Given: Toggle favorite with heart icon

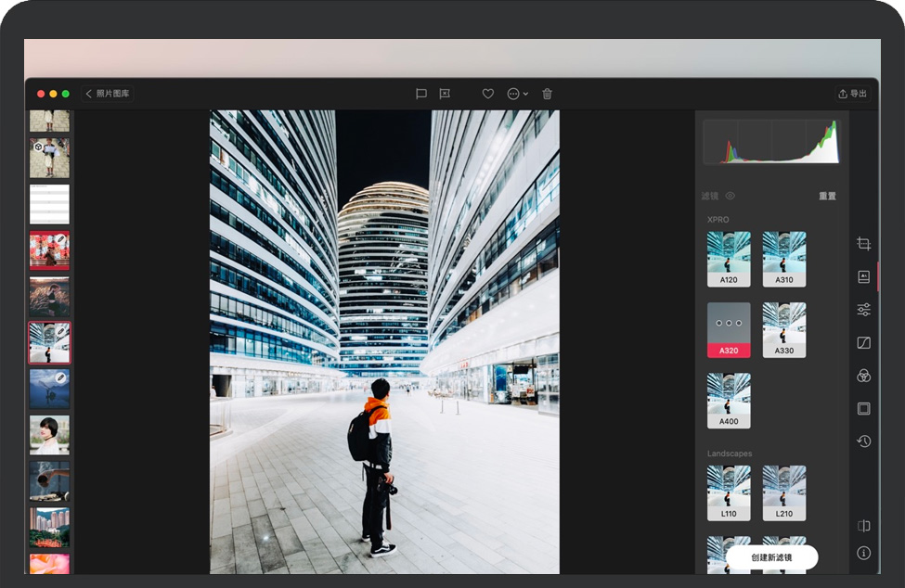Looking at the screenshot, I should pos(487,94).
